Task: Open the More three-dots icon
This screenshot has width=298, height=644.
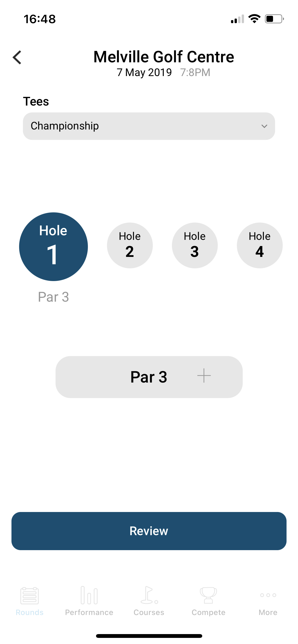Action: pos(268,595)
